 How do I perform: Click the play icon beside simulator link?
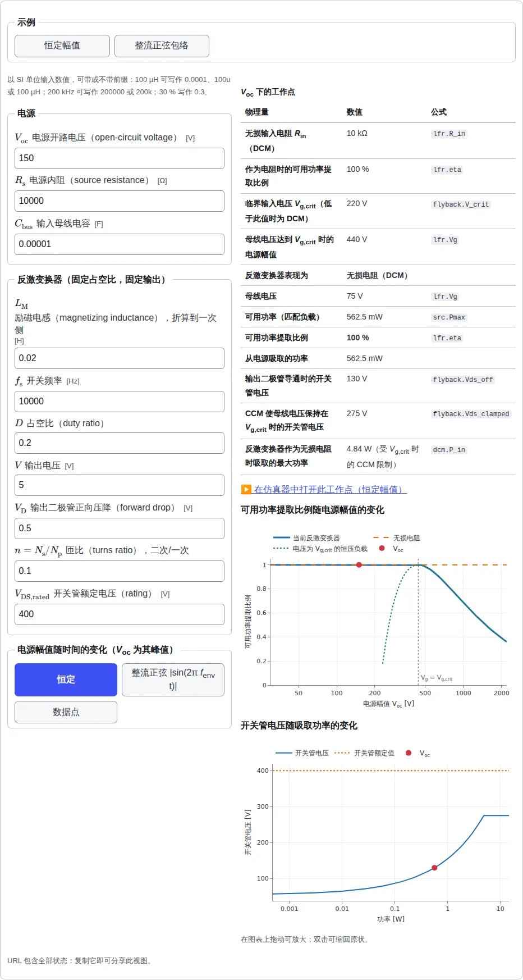click(246, 489)
